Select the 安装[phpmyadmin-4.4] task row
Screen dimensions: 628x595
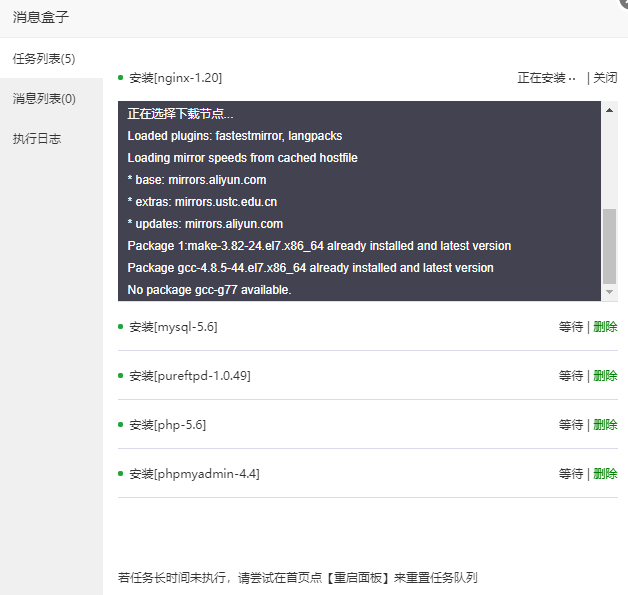click(x=368, y=474)
